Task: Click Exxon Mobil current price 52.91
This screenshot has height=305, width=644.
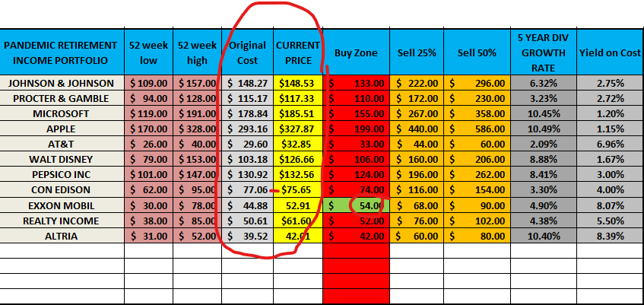Action: point(298,205)
